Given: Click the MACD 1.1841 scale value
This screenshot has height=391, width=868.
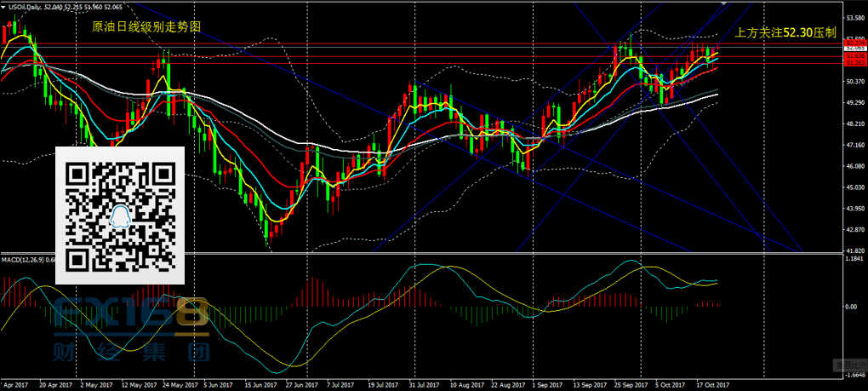Looking at the screenshot, I should (854, 260).
